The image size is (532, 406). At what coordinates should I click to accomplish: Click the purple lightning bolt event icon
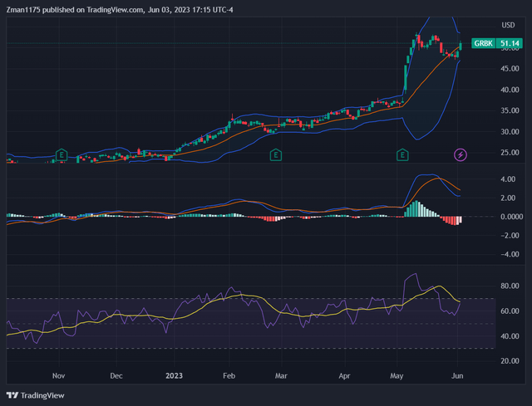[x=461, y=155]
